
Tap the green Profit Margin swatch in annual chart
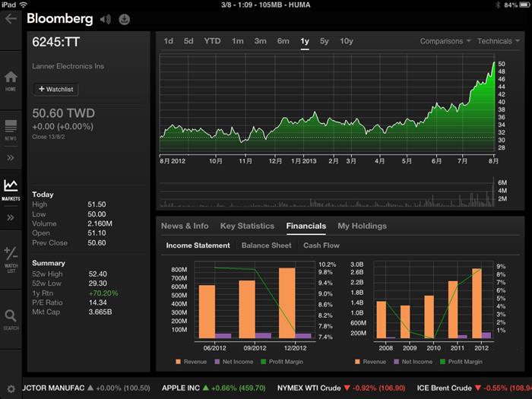pos(442,362)
